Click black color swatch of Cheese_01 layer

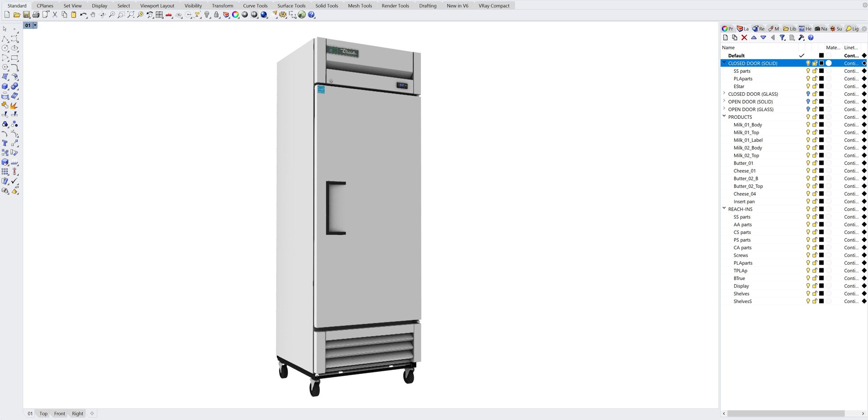point(821,171)
